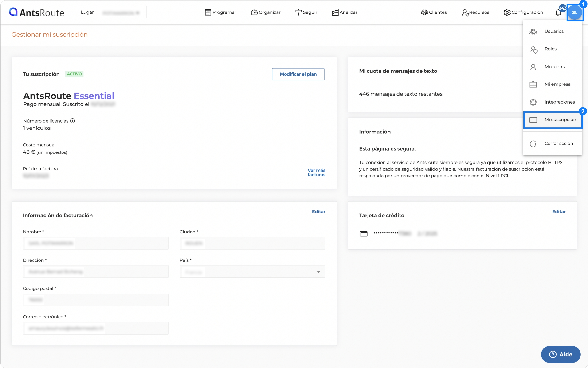
Task: Click the Ciudad input field
Action: (252, 243)
